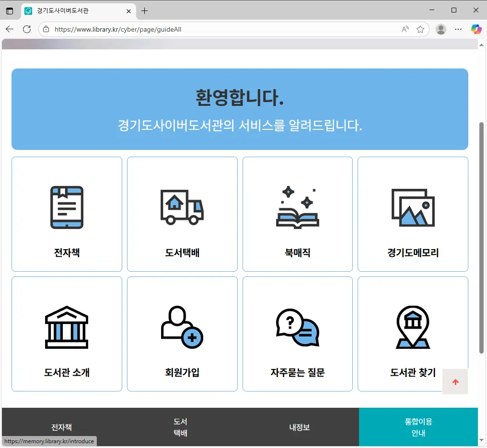Click the 경기도메모리 card label

tap(413, 253)
